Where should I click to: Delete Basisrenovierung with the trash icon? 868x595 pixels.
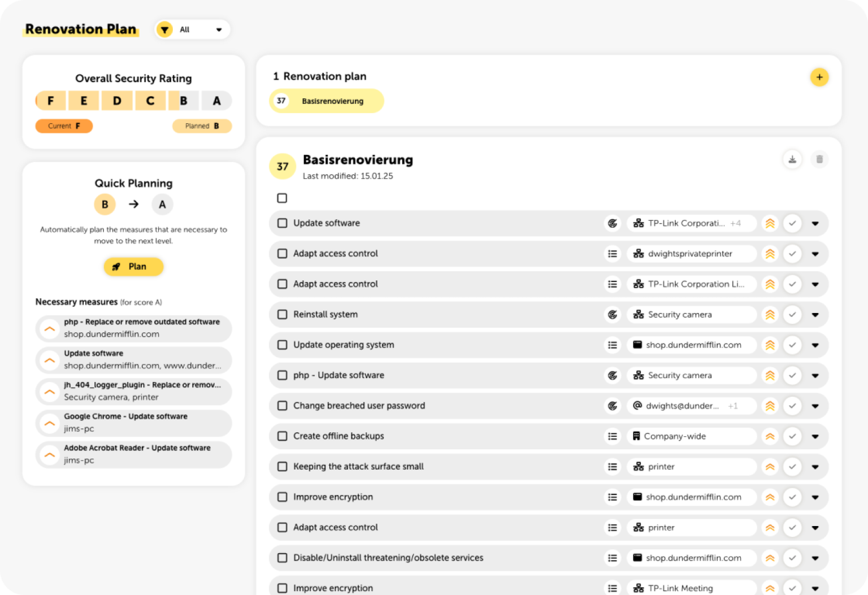coord(819,159)
